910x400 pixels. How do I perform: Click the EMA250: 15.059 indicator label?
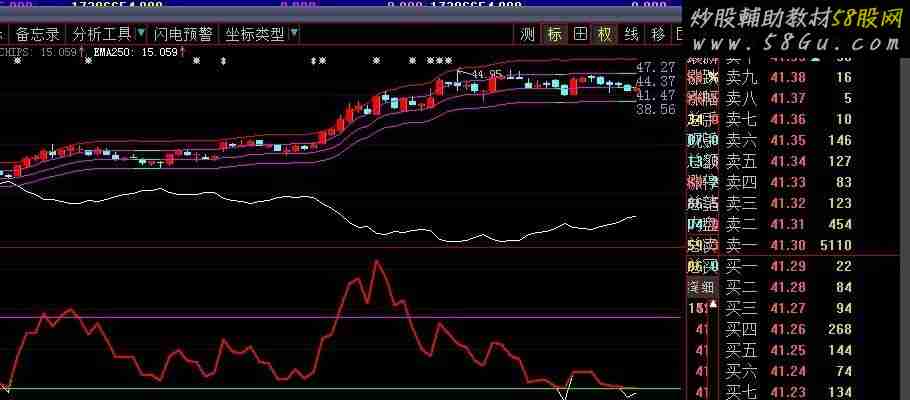coord(135,52)
